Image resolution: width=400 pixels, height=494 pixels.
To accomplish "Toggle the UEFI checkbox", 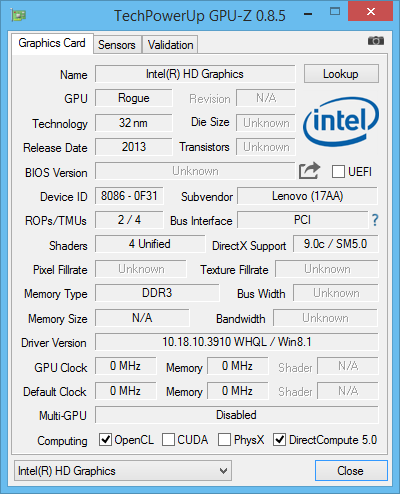I will (x=338, y=172).
